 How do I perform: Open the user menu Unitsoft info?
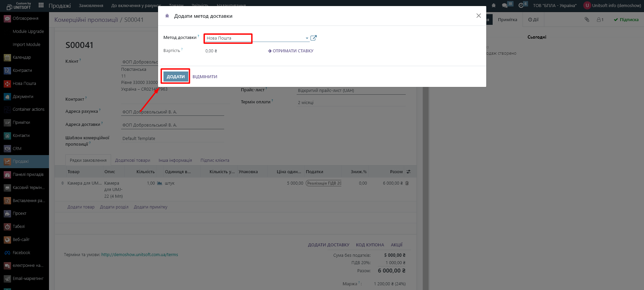point(612,5)
